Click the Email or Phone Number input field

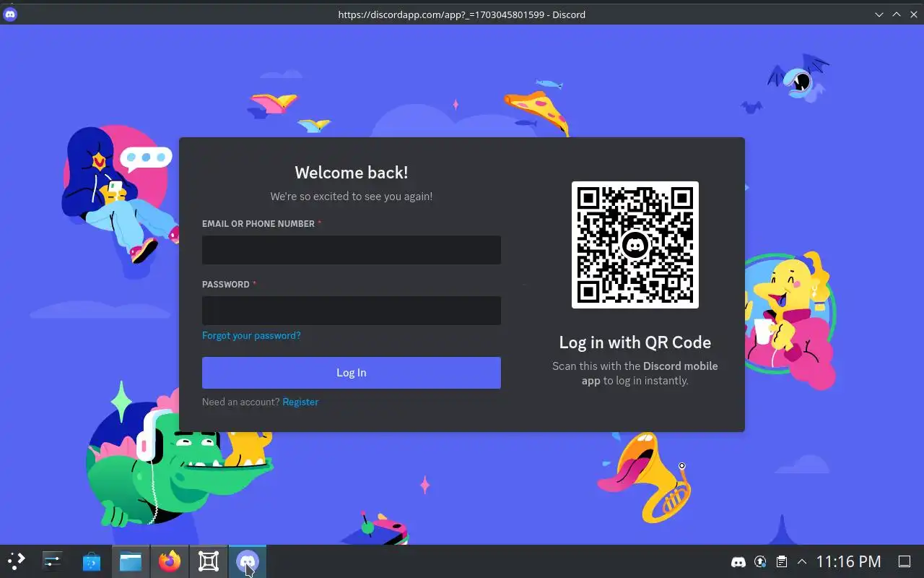pos(352,250)
